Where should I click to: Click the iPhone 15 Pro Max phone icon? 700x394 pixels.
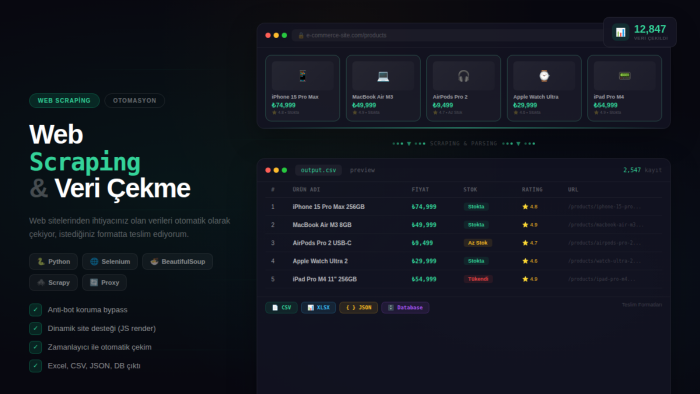[x=303, y=76]
